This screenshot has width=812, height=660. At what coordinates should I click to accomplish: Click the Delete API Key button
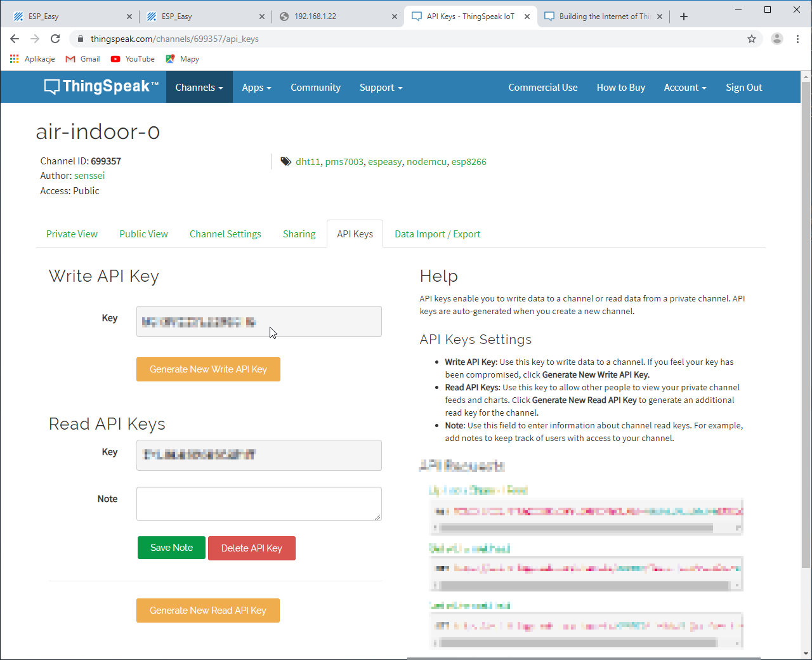[x=252, y=548]
